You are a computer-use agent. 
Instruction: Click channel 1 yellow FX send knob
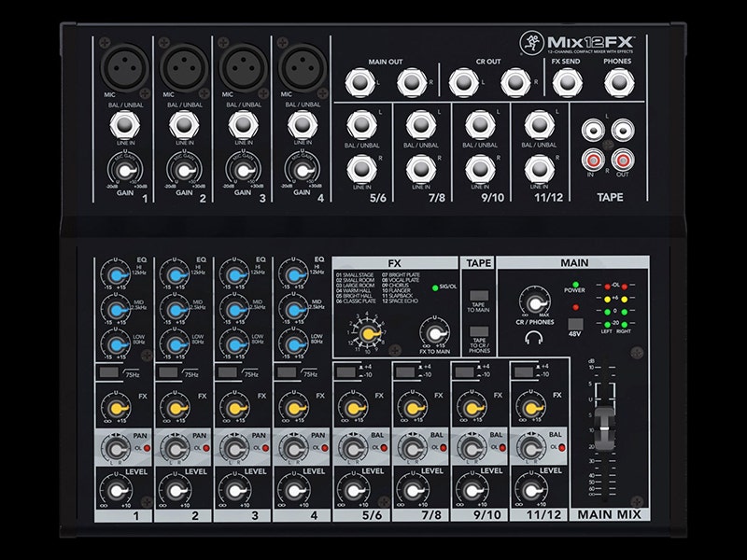[x=116, y=409]
